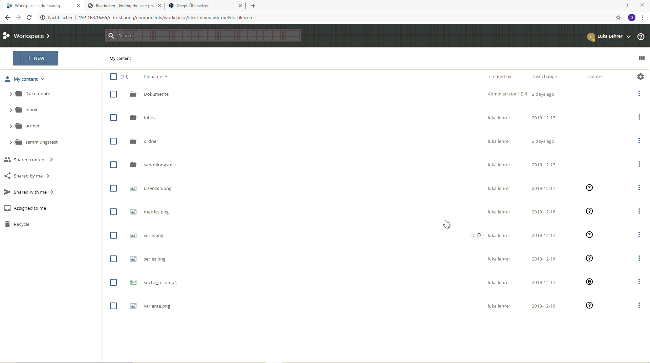Open the spreadsheet file's three-dot menu

(x=639, y=282)
